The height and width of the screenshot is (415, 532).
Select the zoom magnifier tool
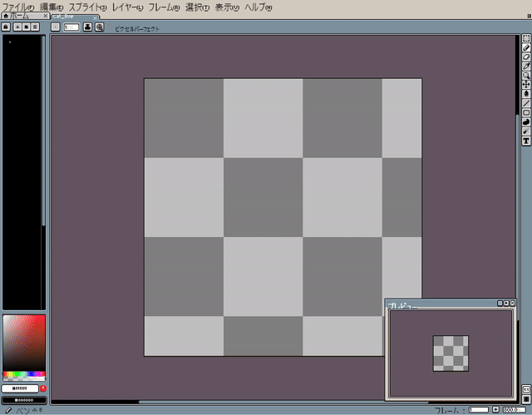[x=526, y=76]
